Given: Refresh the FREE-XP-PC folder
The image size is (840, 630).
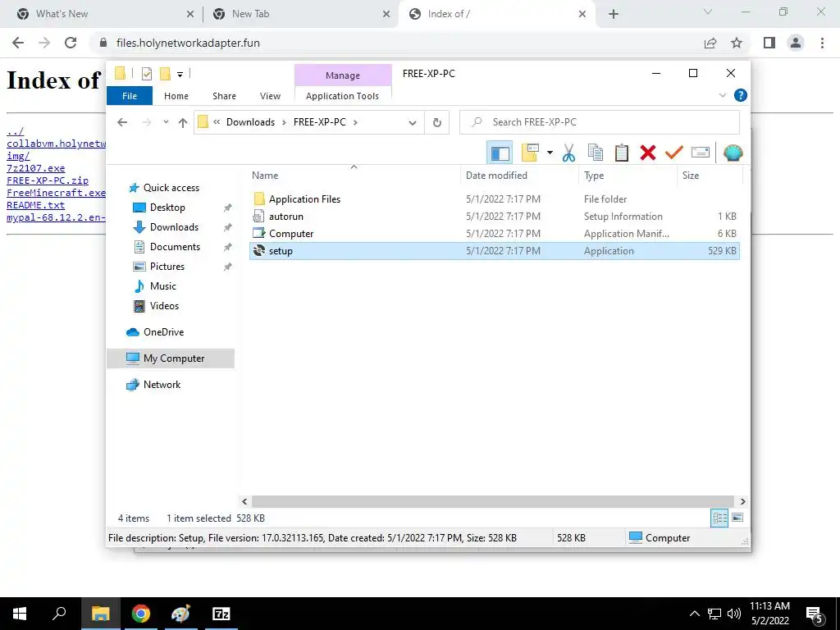Looking at the screenshot, I should click(437, 123).
